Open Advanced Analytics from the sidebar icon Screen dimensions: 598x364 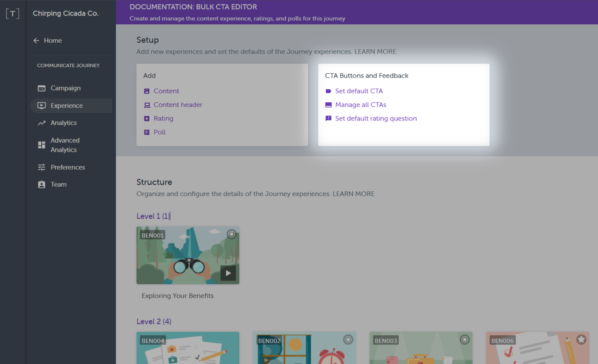pyautogui.click(x=42, y=145)
